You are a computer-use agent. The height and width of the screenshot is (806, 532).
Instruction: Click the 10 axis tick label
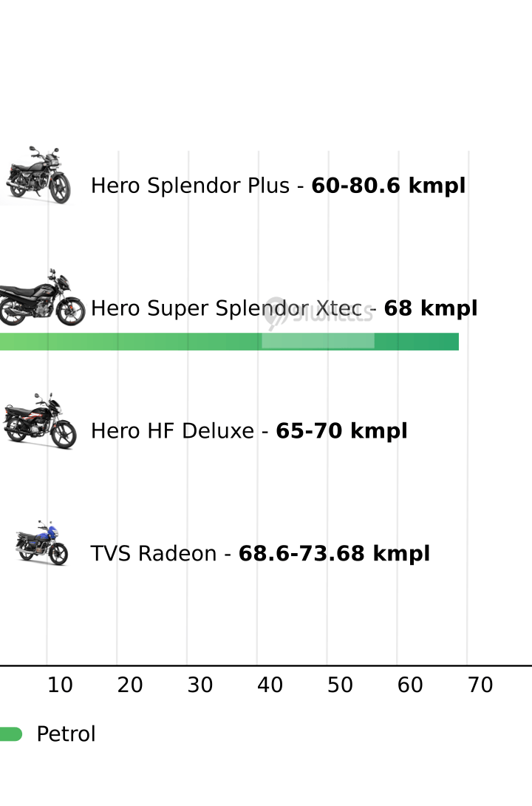[x=60, y=685]
